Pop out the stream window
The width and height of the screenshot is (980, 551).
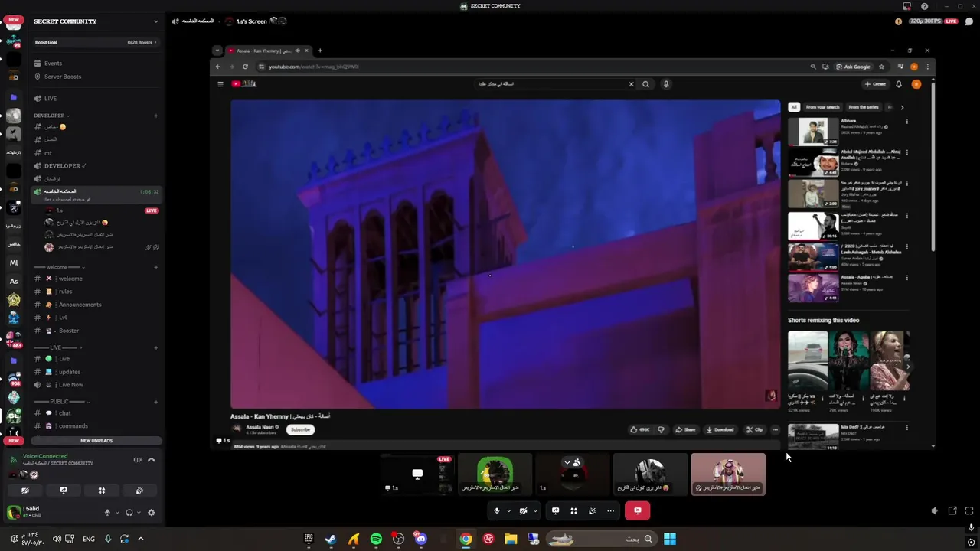(952, 510)
